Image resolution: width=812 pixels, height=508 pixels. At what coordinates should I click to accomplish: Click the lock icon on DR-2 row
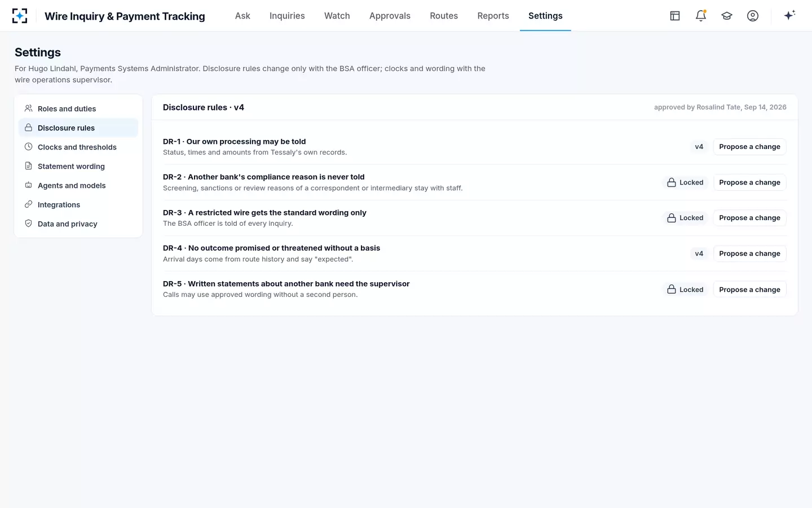pos(672,182)
